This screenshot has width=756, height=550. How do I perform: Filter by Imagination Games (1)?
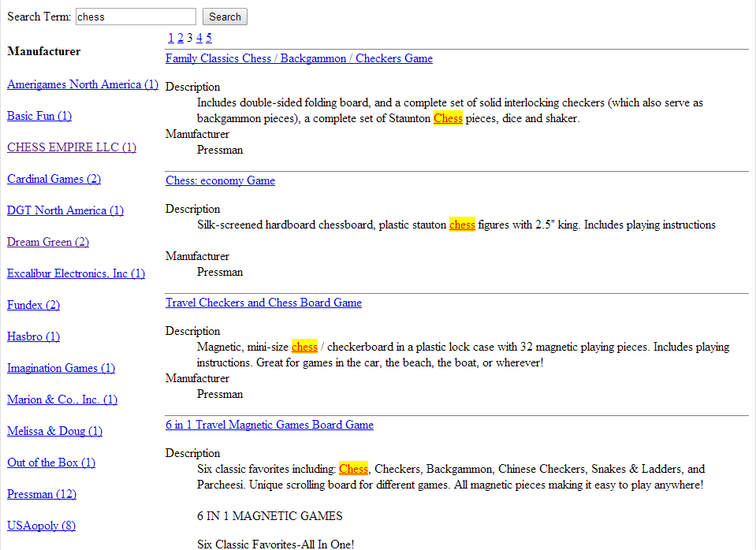[61, 368]
